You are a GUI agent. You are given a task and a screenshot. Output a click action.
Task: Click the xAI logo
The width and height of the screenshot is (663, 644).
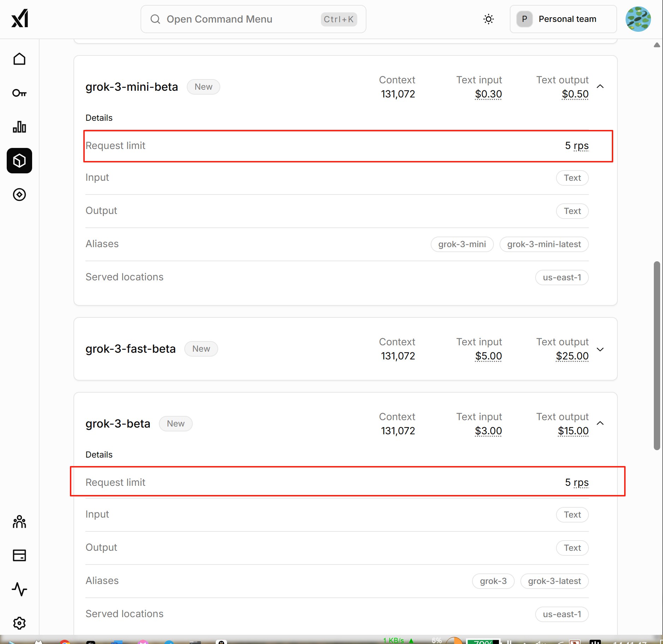point(20,18)
